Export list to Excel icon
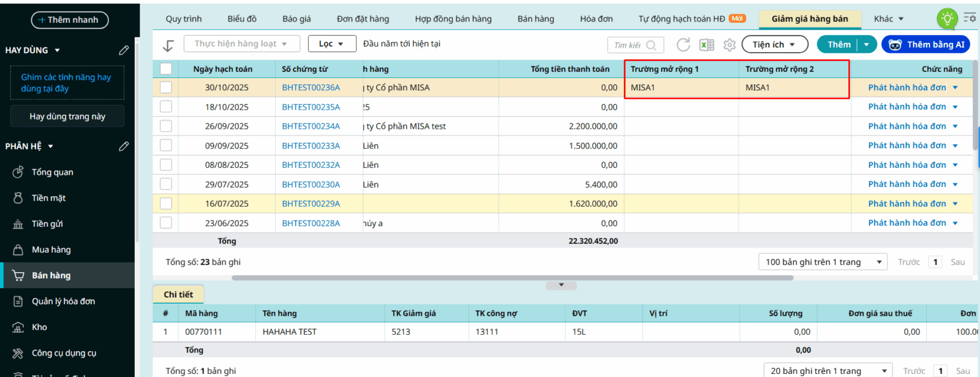Screen dimensions: 980x377 [x=707, y=45]
